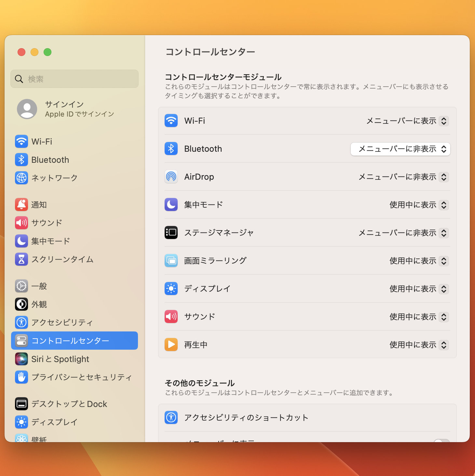Click サインイン with Apple ID
The image size is (475, 476).
pos(65,109)
